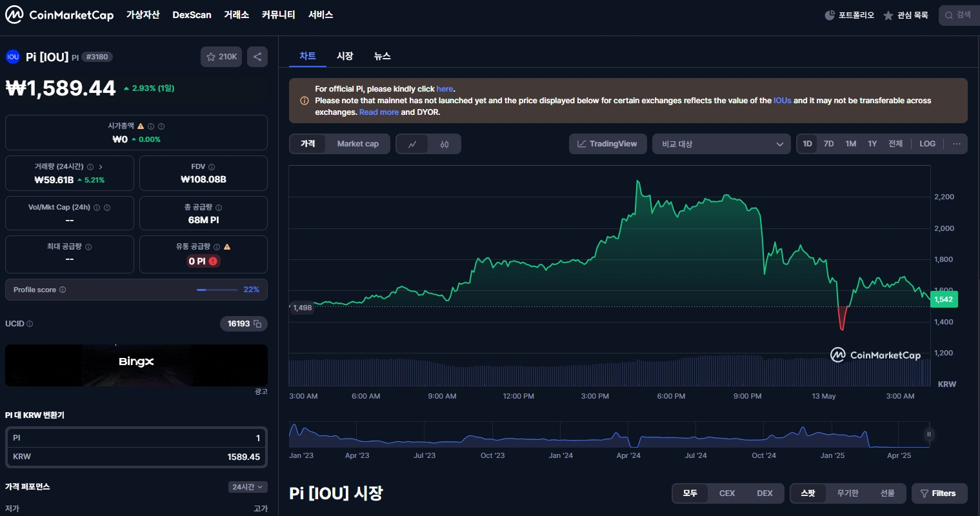Viewport: 980px width, 516px height.
Task: Click the Profile score progress bar
Action: coord(217,290)
